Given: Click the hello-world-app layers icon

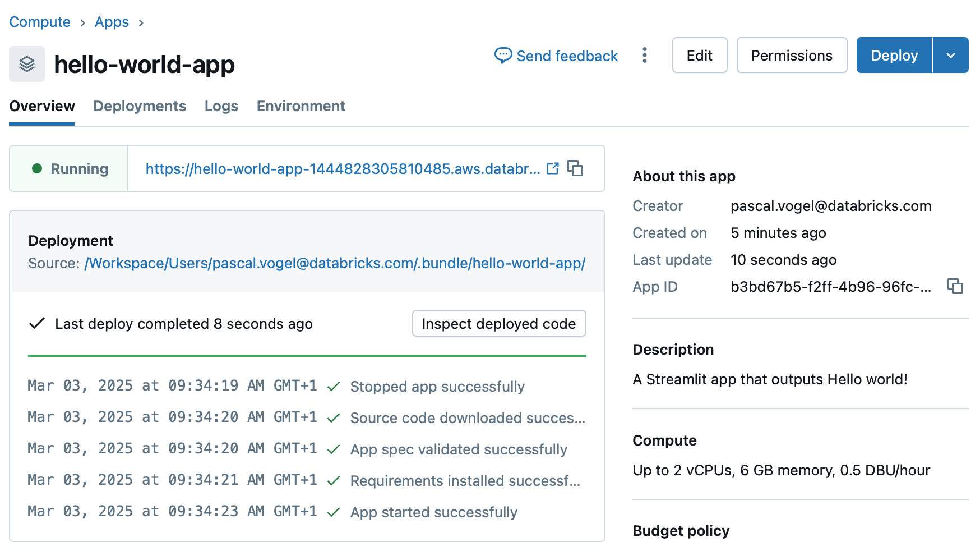Looking at the screenshot, I should tap(27, 64).
